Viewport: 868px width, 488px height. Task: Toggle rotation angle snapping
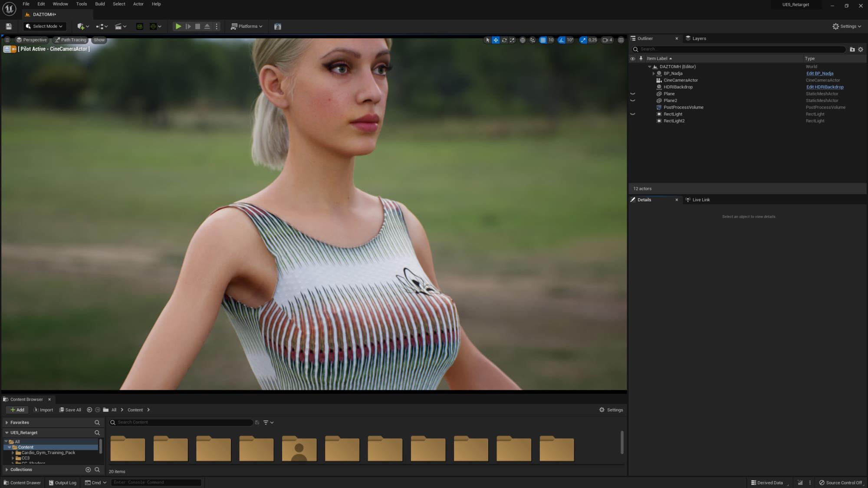click(562, 40)
